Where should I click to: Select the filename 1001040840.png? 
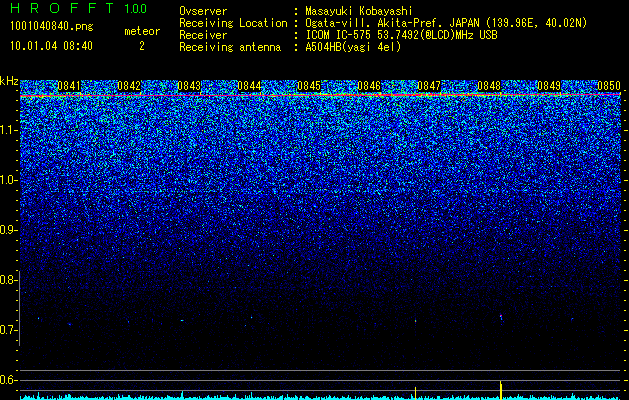coord(52,27)
